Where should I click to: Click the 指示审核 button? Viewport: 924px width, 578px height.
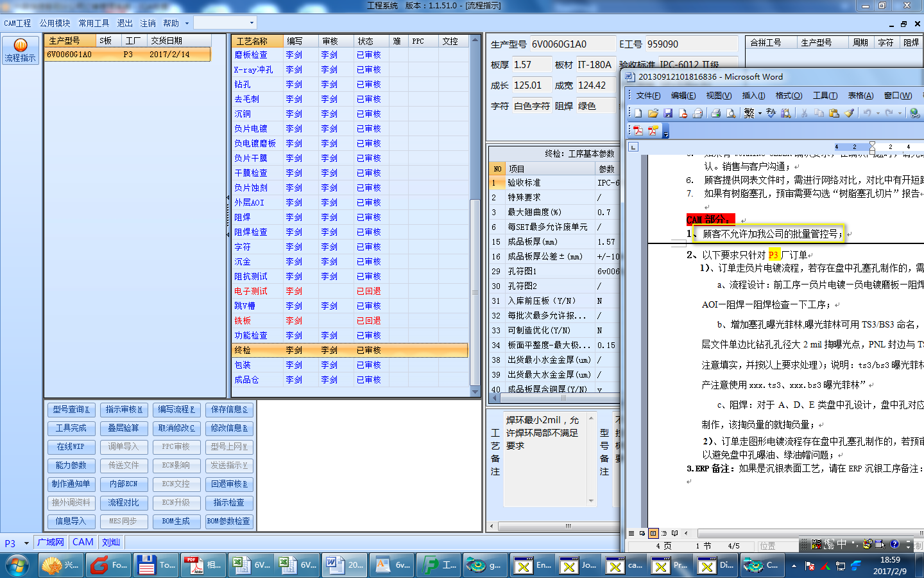(x=124, y=409)
